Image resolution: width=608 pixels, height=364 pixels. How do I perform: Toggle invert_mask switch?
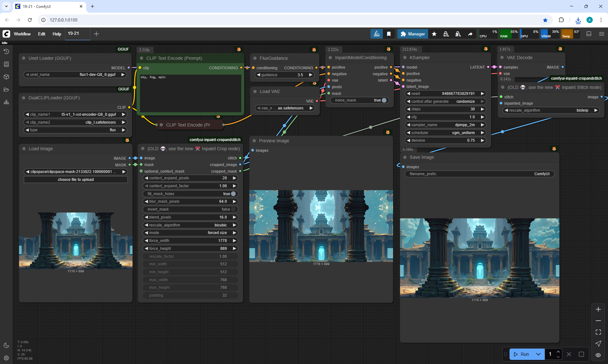(x=233, y=209)
